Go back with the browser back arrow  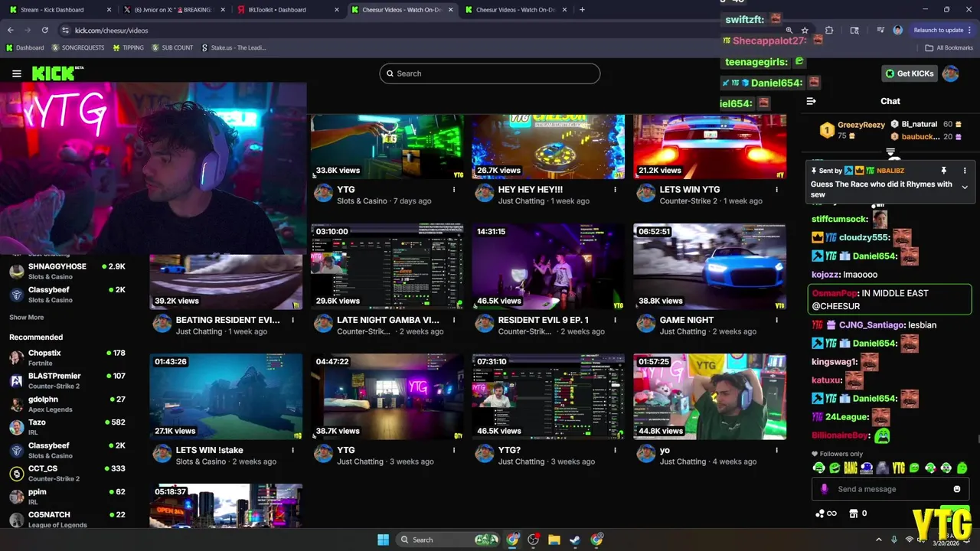pos(11,30)
